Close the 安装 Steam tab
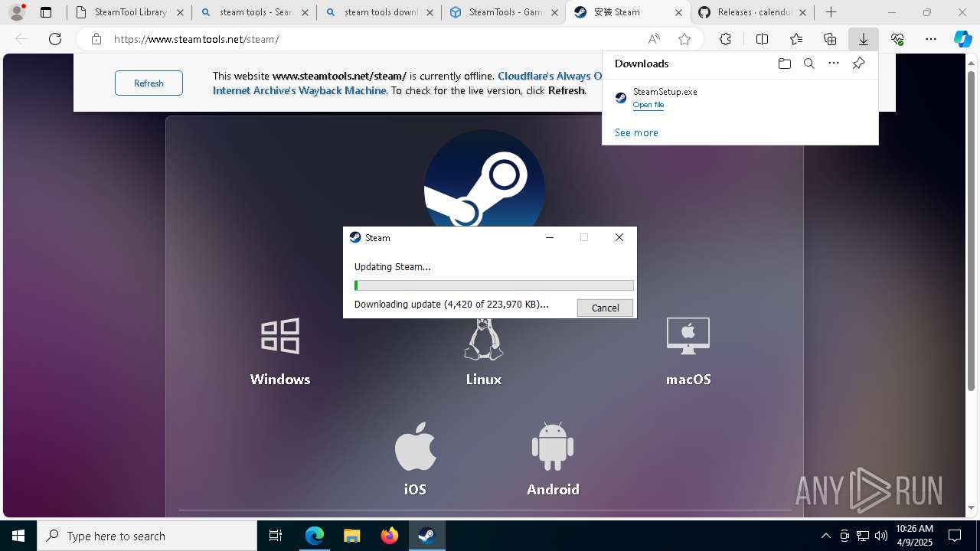This screenshot has width=980, height=551. click(678, 12)
